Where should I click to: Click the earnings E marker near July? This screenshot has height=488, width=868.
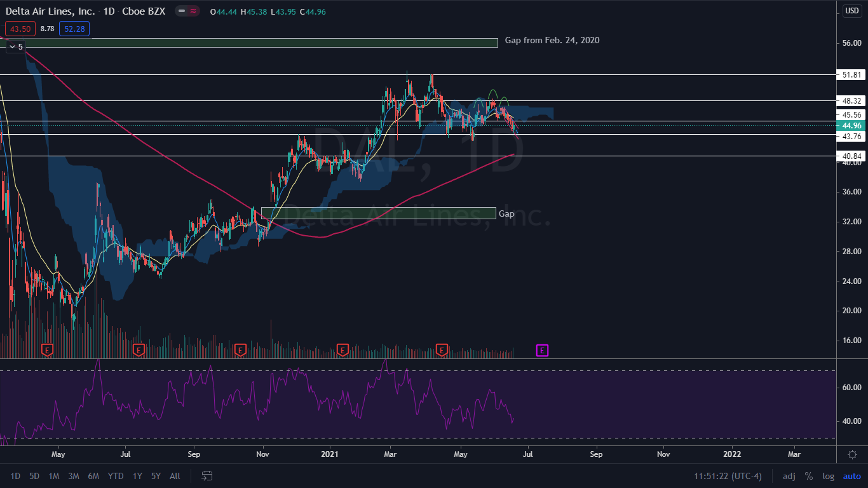click(139, 349)
